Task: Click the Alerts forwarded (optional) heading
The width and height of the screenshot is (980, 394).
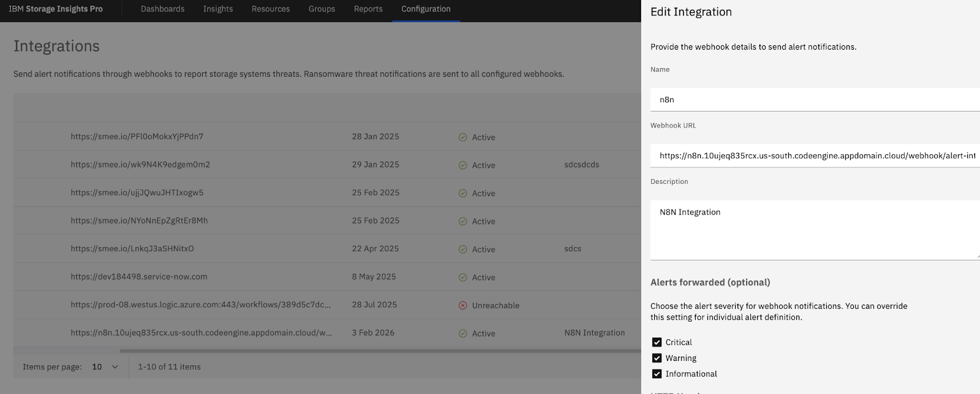Action: [710, 282]
